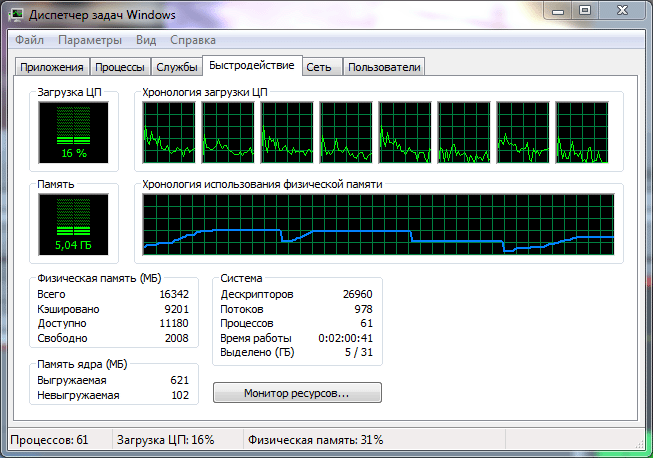This screenshot has width=653, height=458.
Task: Click the first CPU core history graph
Action: (x=169, y=132)
